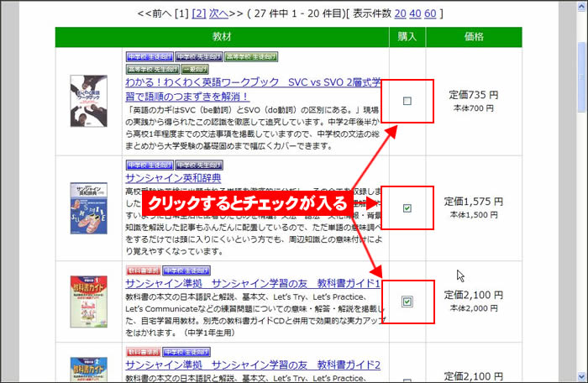Uncheck the purchase checkbox for 教科書ガイド1

click(407, 302)
